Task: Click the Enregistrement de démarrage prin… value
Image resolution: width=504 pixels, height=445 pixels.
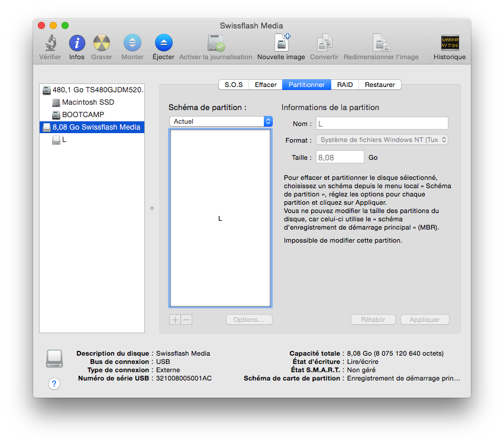Action: click(403, 379)
